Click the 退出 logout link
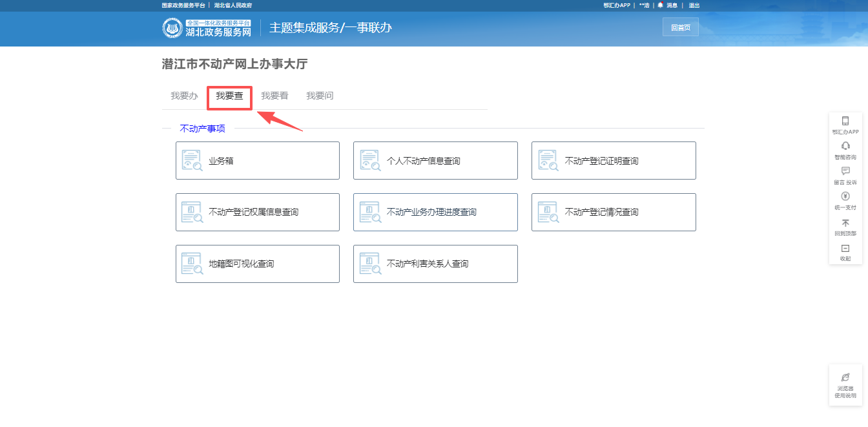This screenshot has height=427, width=868. click(x=694, y=5)
